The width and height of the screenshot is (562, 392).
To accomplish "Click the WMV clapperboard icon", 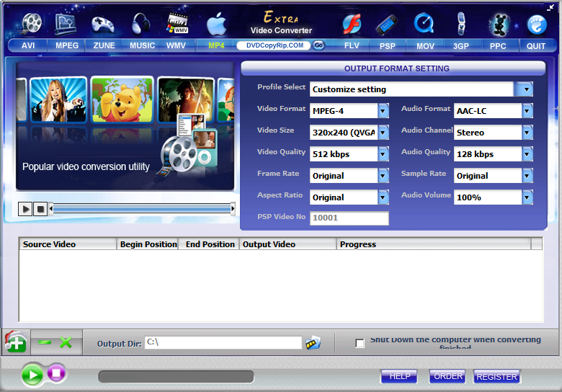I will (x=178, y=23).
